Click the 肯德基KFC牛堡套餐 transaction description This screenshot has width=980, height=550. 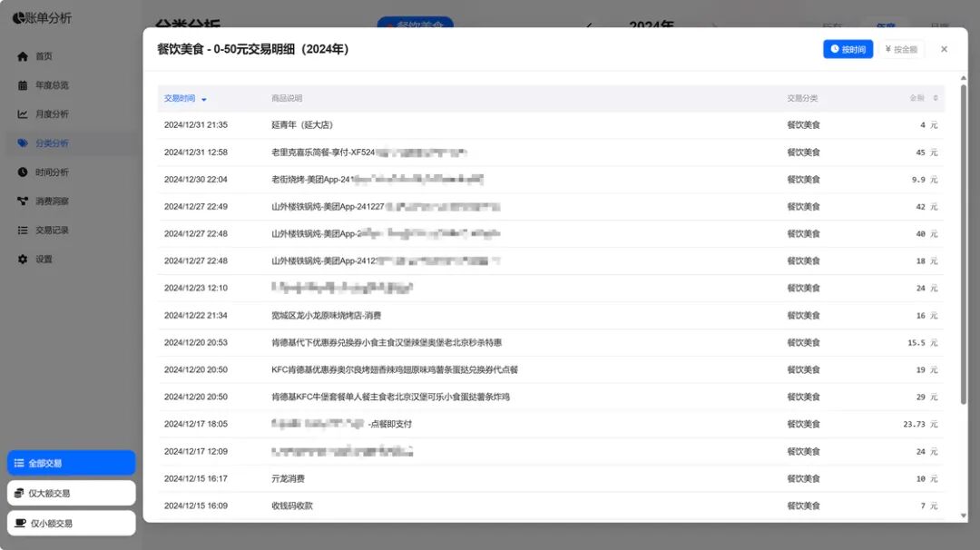[390, 397]
